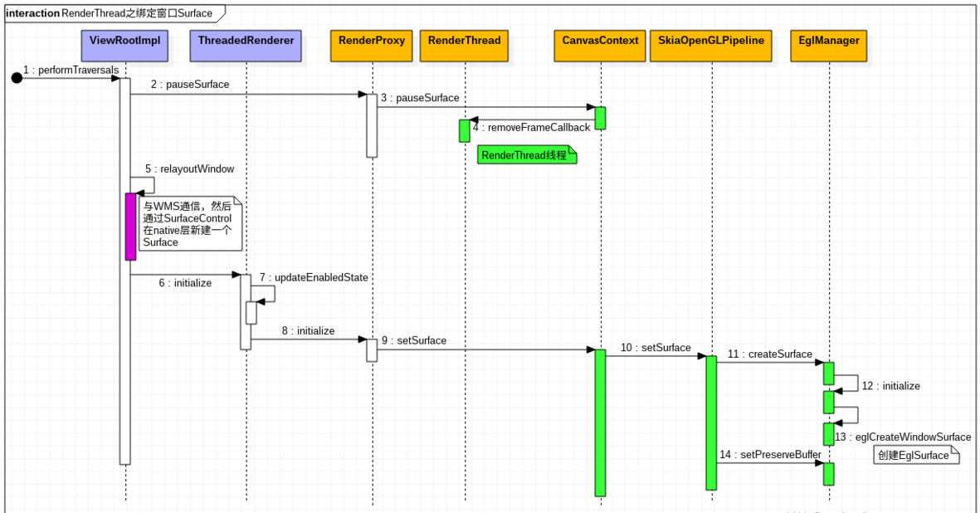980x513 pixels.
Task: Select the WMS通信 SurfaceControl note
Action: [x=190, y=223]
